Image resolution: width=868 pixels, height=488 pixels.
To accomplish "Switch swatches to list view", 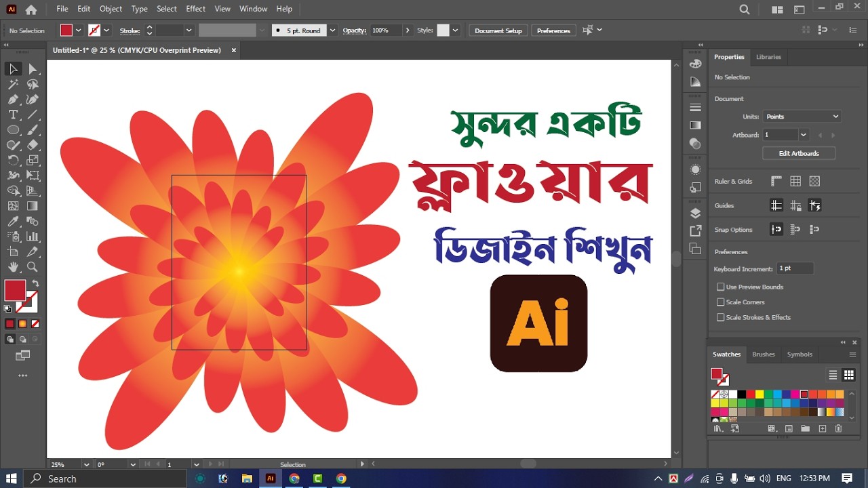I will [x=833, y=375].
